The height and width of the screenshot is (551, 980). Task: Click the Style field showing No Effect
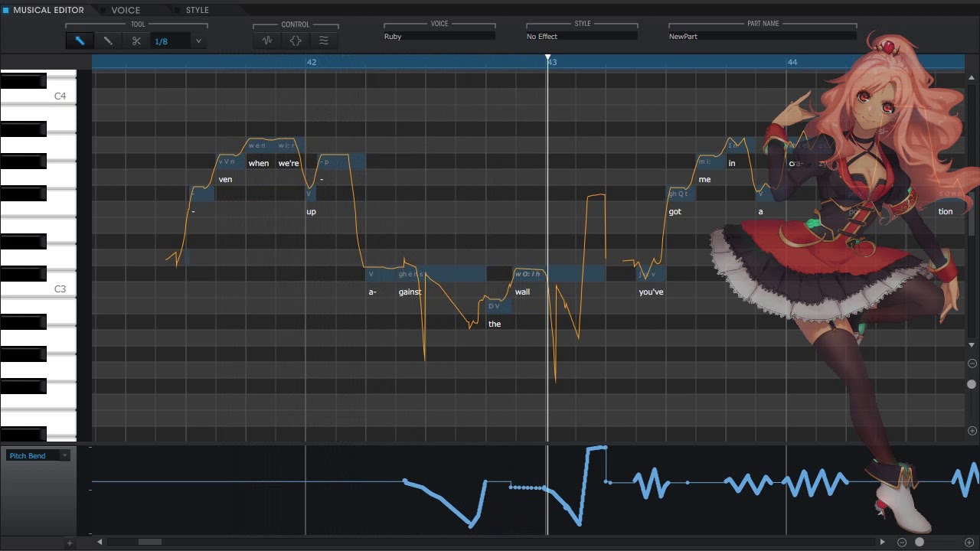(582, 36)
